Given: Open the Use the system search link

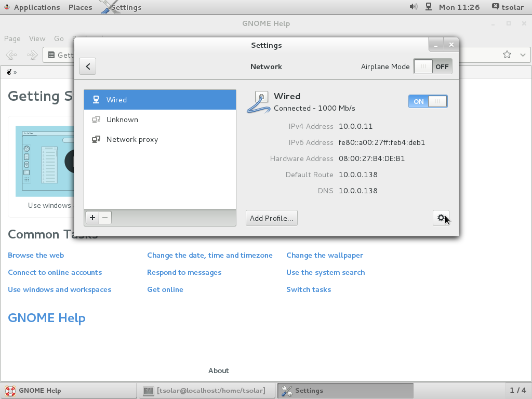Looking at the screenshot, I should point(326,272).
